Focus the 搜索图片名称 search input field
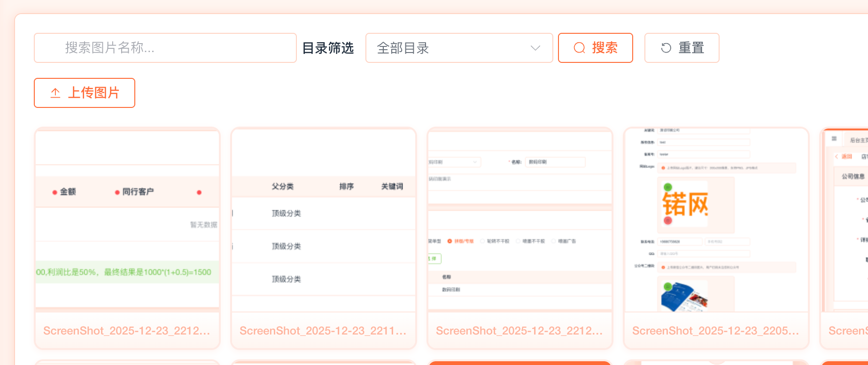 pyautogui.click(x=164, y=48)
